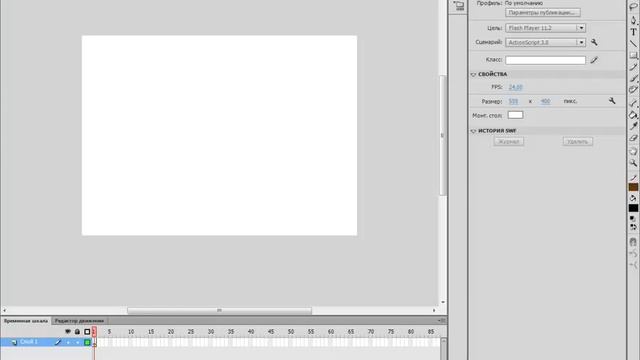
Task: Click the Straighten option icon
Action: tap(633, 265)
